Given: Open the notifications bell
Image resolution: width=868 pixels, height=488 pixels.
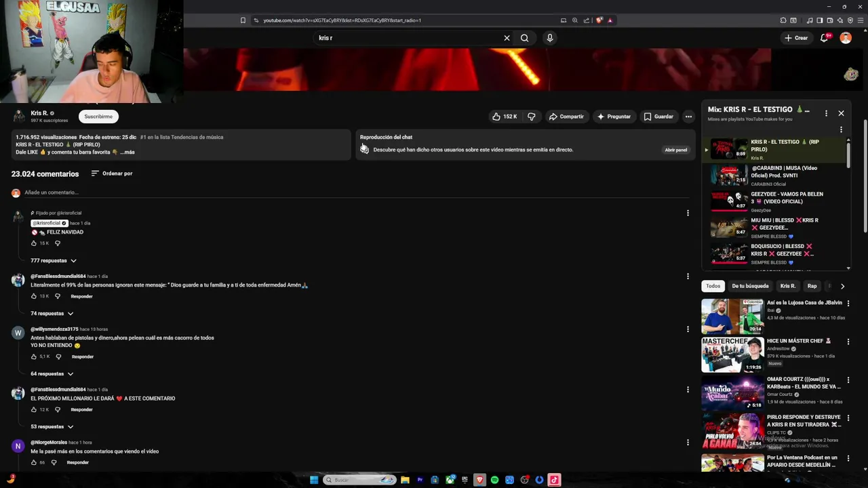Looking at the screenshot, I should point(825,38).
